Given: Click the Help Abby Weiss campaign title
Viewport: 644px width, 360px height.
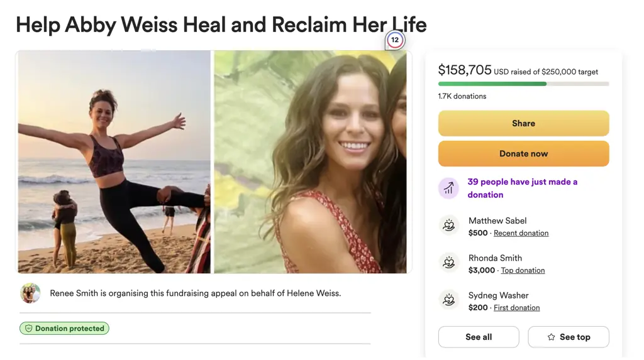Looking at the screenshot, I should pyautogui.click(x=221, y=25).
